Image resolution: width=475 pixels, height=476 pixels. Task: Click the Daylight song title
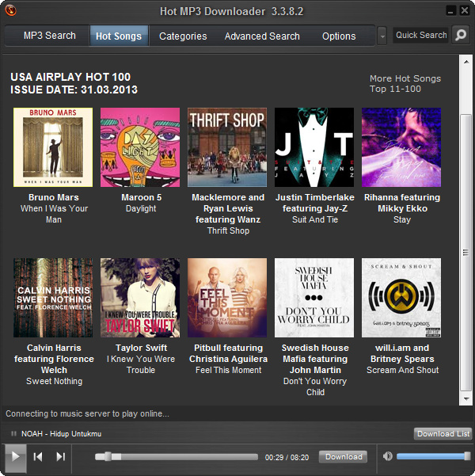141,208
